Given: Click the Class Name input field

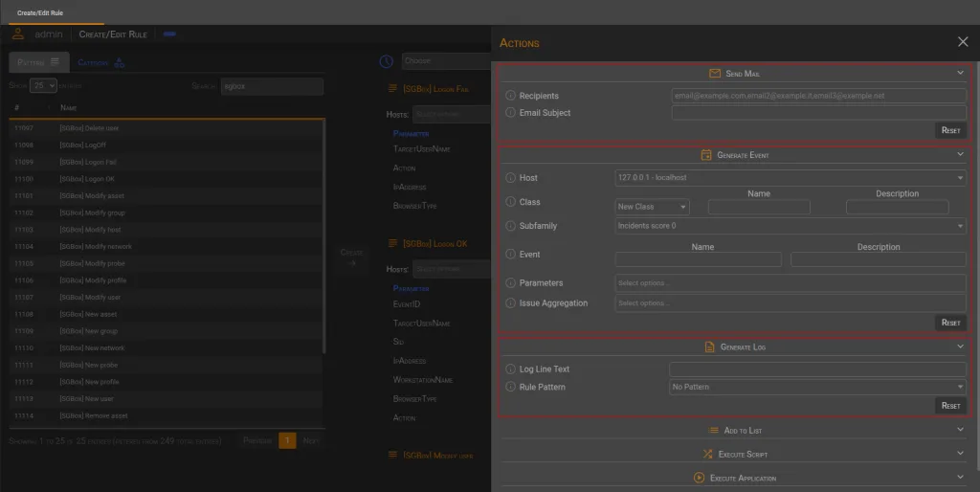Looking at the screenshot, I should click(759, 207).
